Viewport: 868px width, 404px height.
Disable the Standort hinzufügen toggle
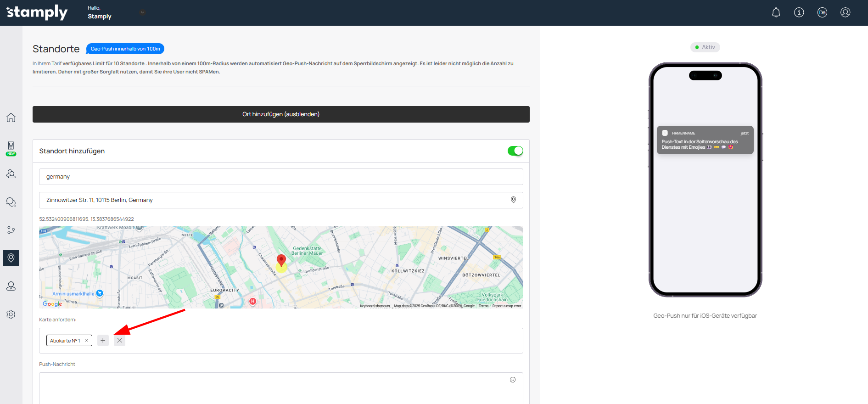coord(515,151)
